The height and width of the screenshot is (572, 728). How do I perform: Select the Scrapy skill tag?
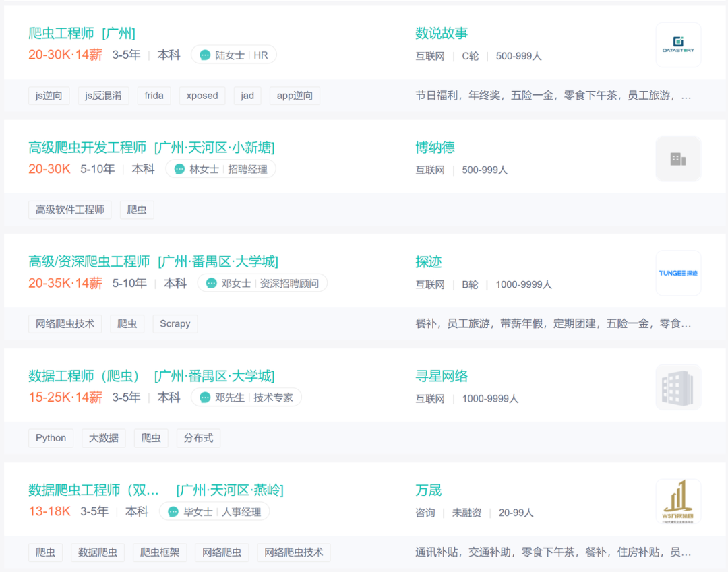175,324
